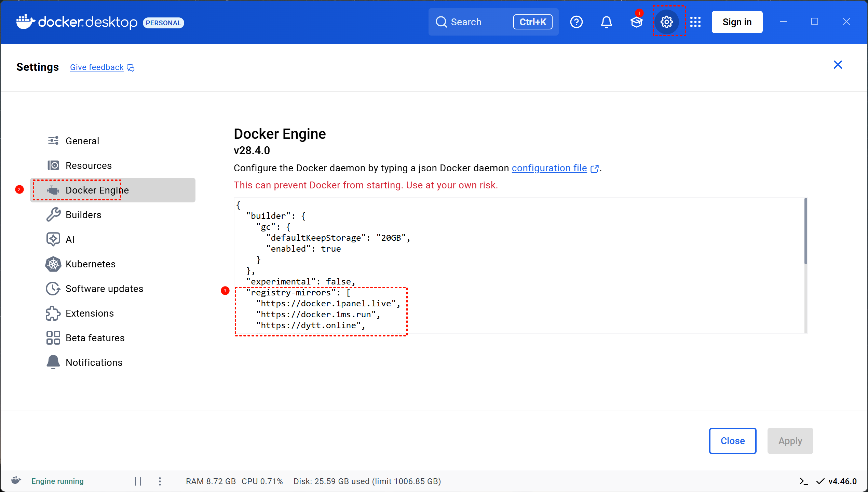This screenshot has width=868, height=492.
Task: Open the notifications bell in header
Action: (606, 22)
